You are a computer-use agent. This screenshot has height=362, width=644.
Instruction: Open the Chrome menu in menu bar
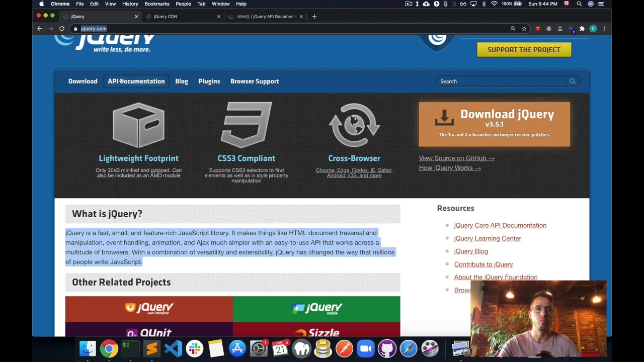(60, 4)
